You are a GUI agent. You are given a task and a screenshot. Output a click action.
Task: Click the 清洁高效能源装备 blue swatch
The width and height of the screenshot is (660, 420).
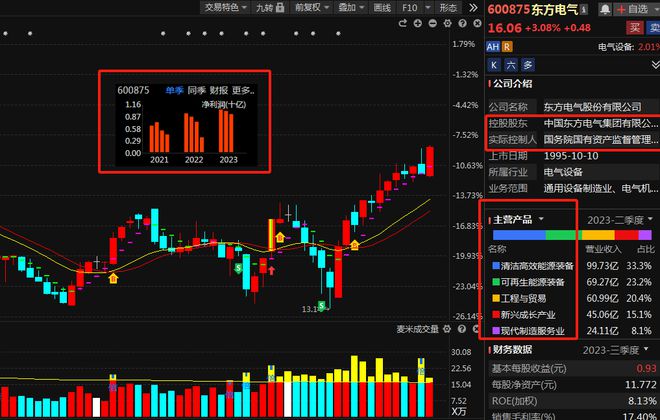[x=496, y=266]
